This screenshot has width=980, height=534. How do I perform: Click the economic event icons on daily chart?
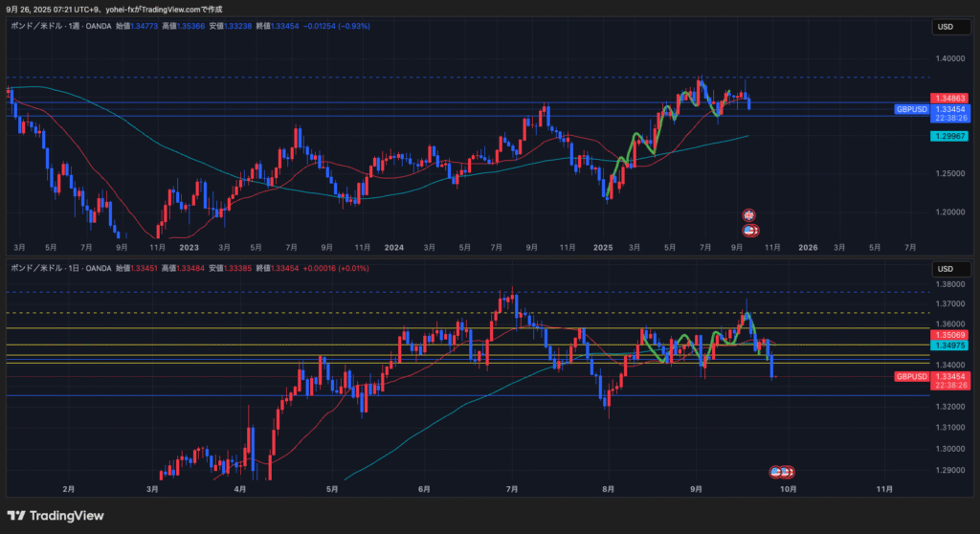[782, 472]
